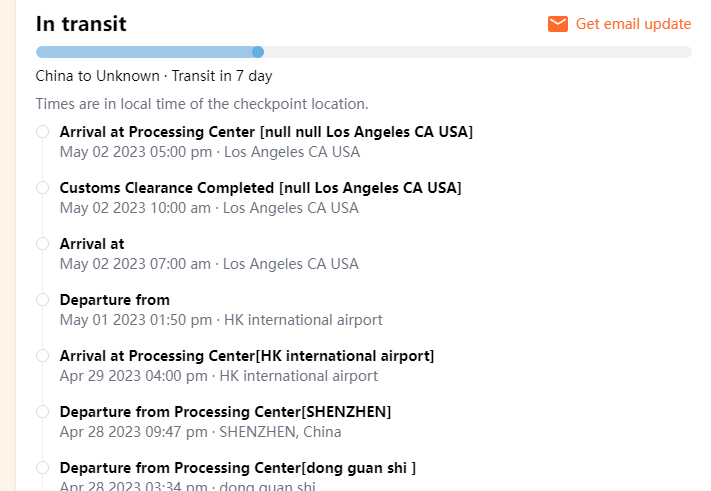Click Departure from Processing Center[SHENZHEN] title
This screenshot has width=711, height=491.
click(225, 412)
